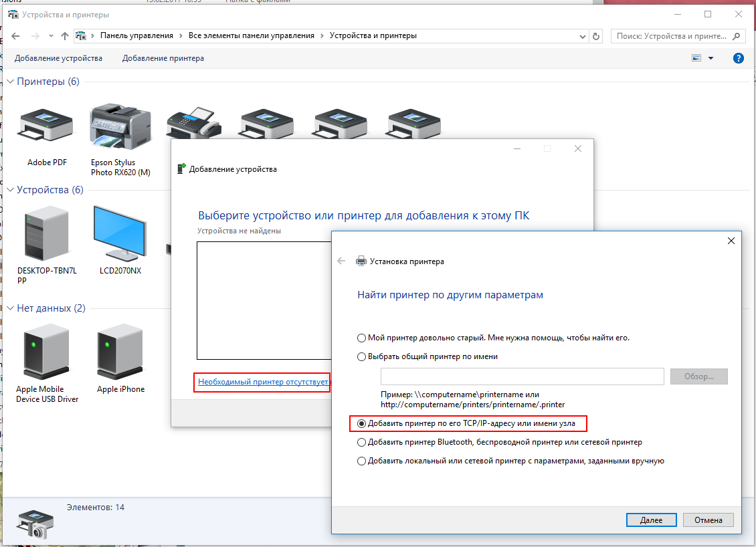Click the 'Найти принтер по другим параметрам' heading

[450, 295]
